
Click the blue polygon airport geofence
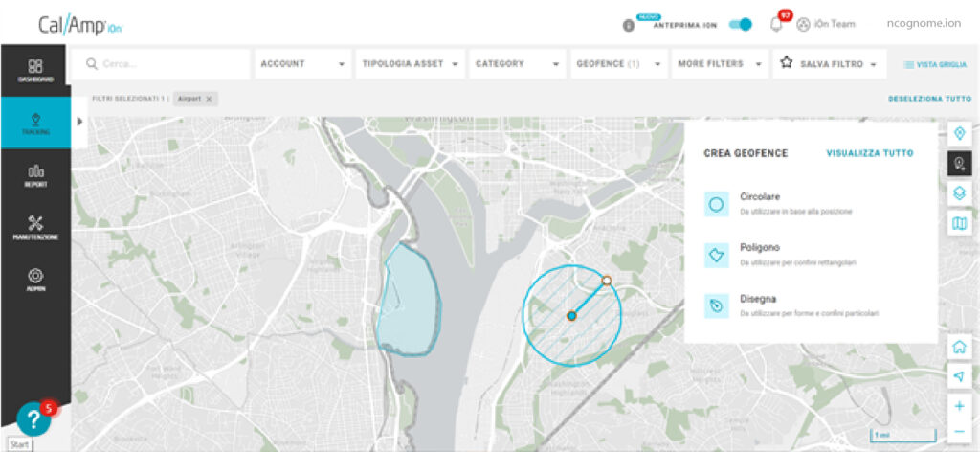tap(410, 300)
